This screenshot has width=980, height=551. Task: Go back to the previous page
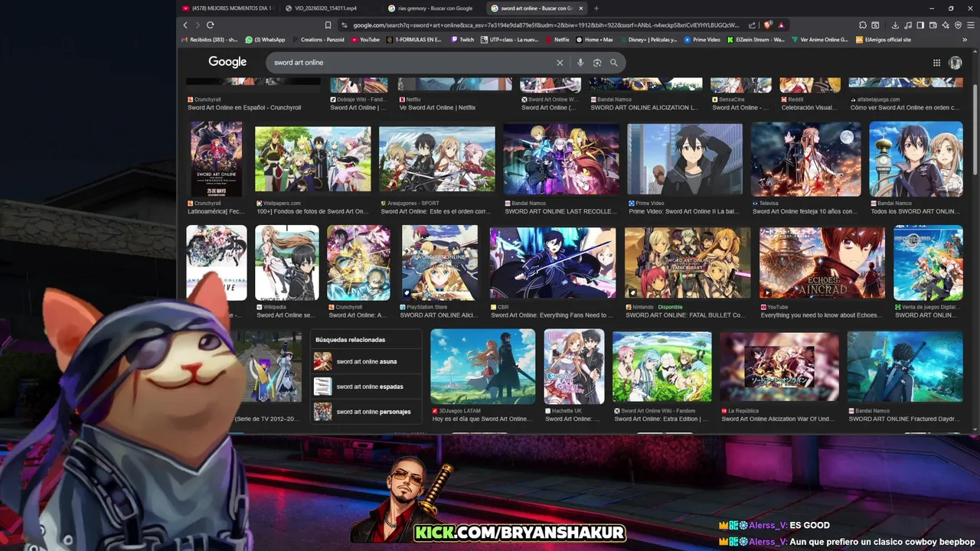point(185,24)
